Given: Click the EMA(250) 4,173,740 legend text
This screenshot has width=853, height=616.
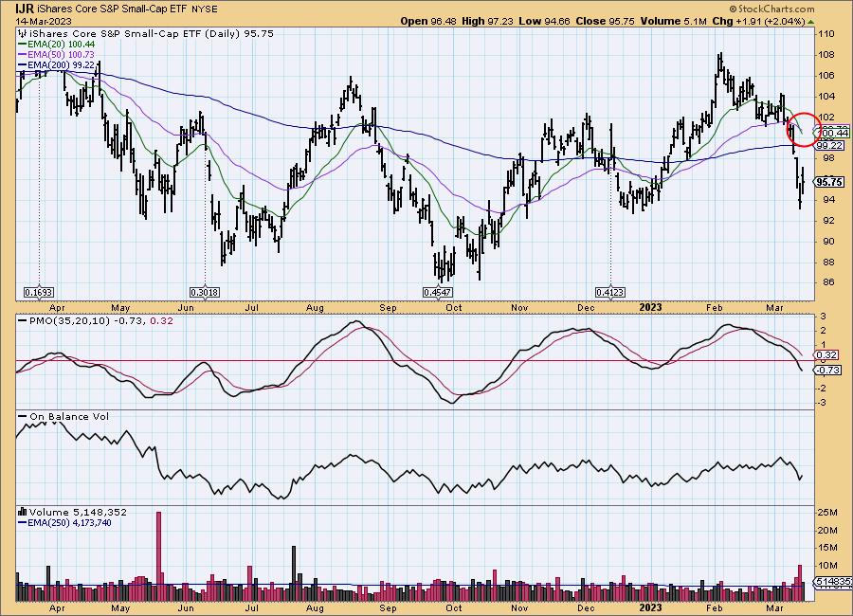Looking at the screenshot, I should (69, 523).
